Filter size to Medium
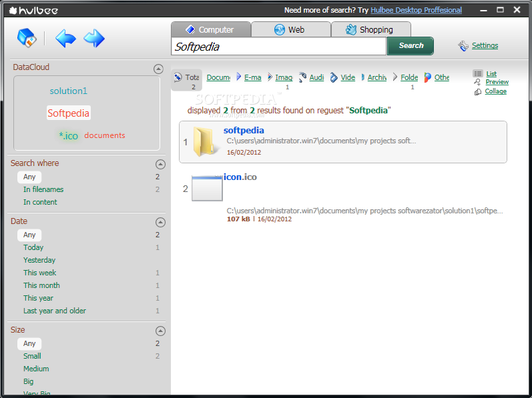Image resolution: width=532 pixels, height=398 pixels. click(36, 369)
